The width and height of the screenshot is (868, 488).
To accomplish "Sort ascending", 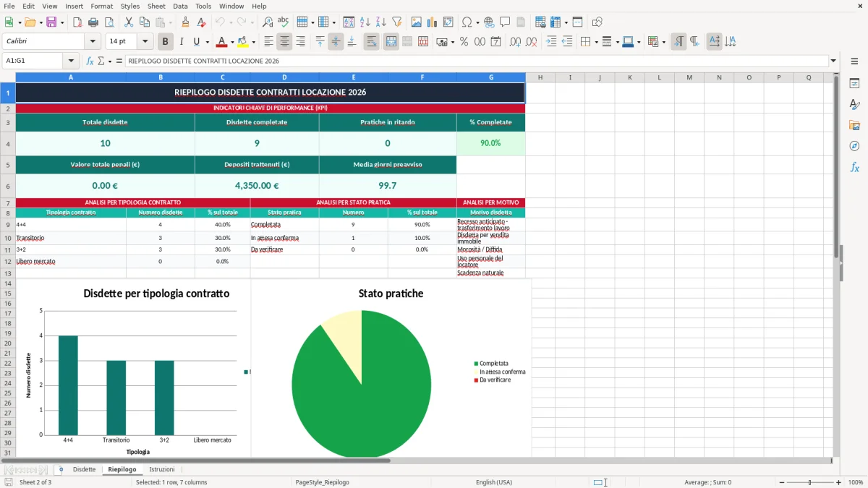I will click(x=365, y=22).
